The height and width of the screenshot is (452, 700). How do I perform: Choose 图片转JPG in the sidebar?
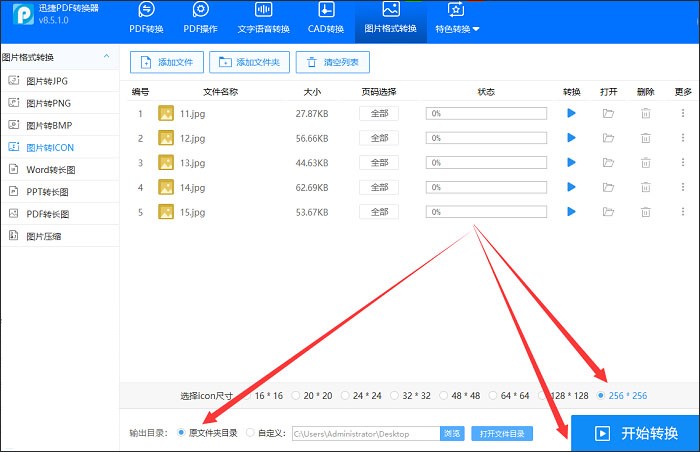coord(60,81)
